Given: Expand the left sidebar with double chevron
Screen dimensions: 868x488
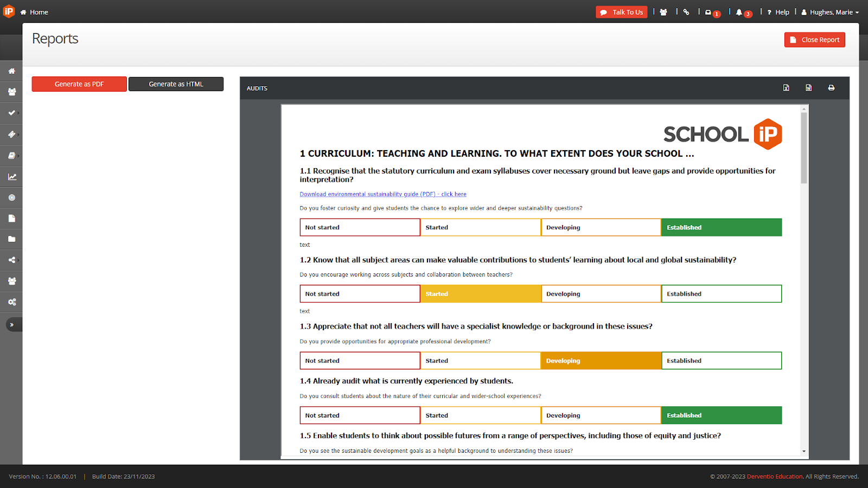Looking at the screenshot, I should pyautogui.click(x=12, y=325).
